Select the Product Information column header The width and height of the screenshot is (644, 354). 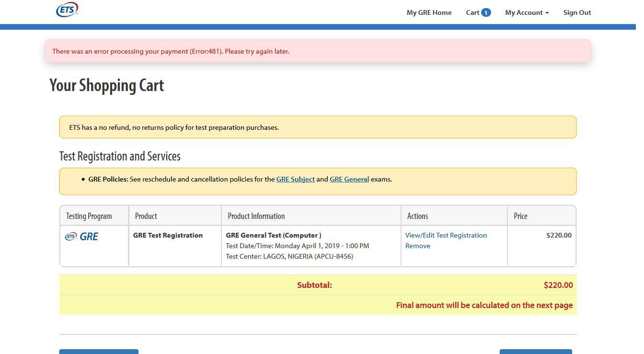[x=256, y=216]
